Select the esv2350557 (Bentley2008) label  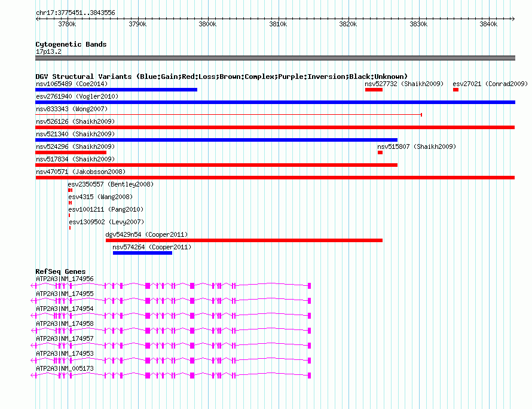pos(111,184)
